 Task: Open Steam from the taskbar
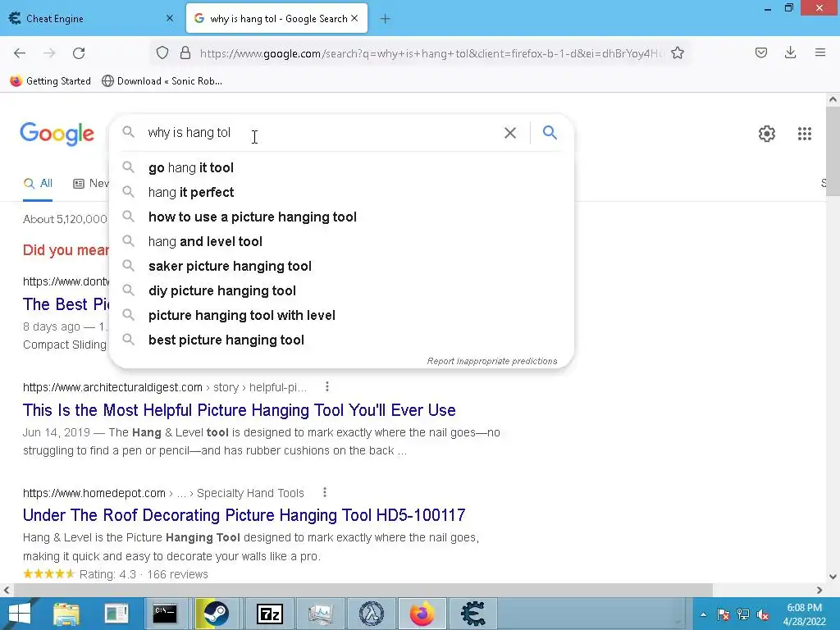(x=216, y=614)
